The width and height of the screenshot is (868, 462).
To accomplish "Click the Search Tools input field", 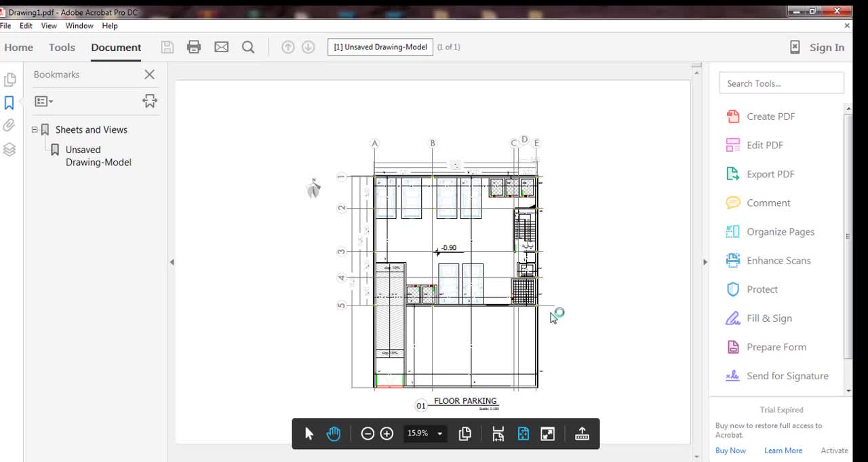I will pos(781,83).
